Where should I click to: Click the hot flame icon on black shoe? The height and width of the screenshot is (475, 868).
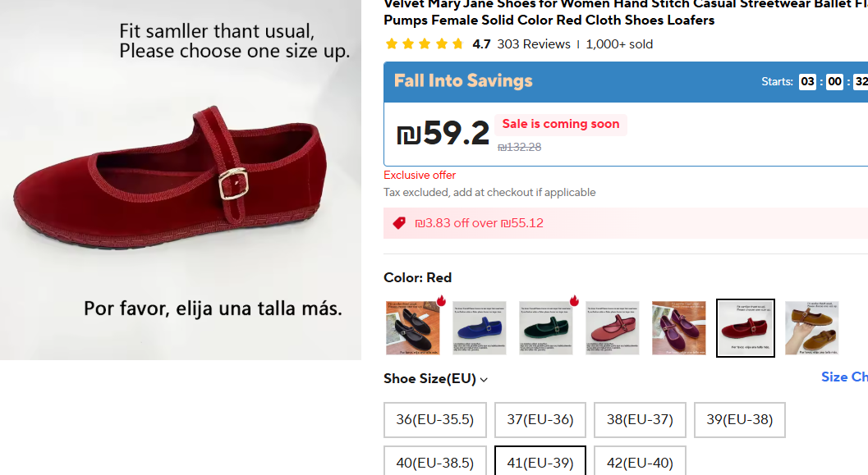441,301
